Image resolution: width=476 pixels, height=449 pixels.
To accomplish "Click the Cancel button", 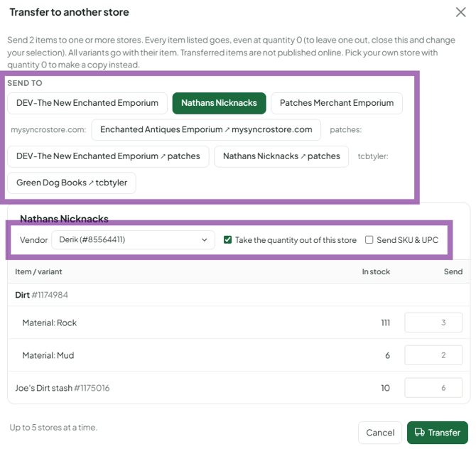I will click(380, 433).
